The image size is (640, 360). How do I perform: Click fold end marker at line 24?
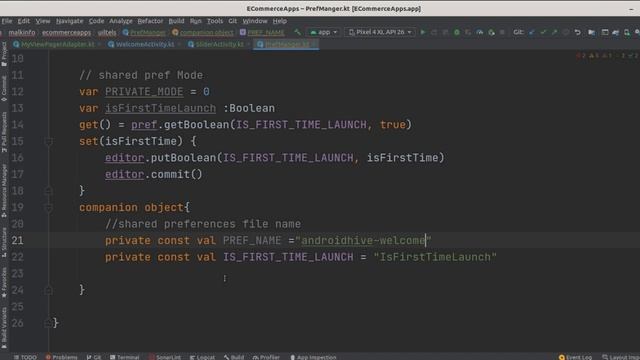point(49,290)
